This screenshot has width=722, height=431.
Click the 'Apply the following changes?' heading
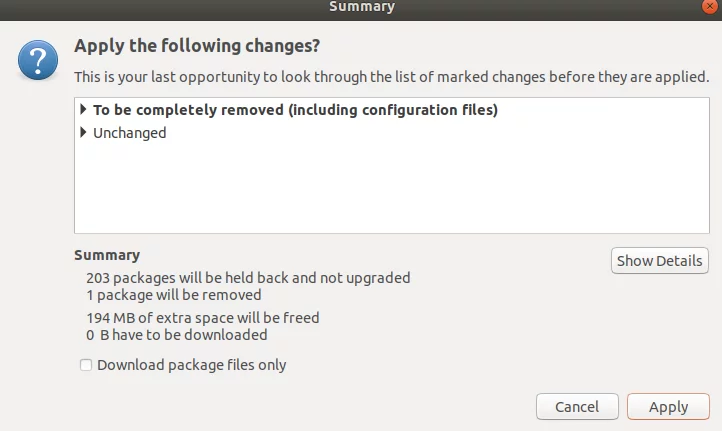(204, 46)
